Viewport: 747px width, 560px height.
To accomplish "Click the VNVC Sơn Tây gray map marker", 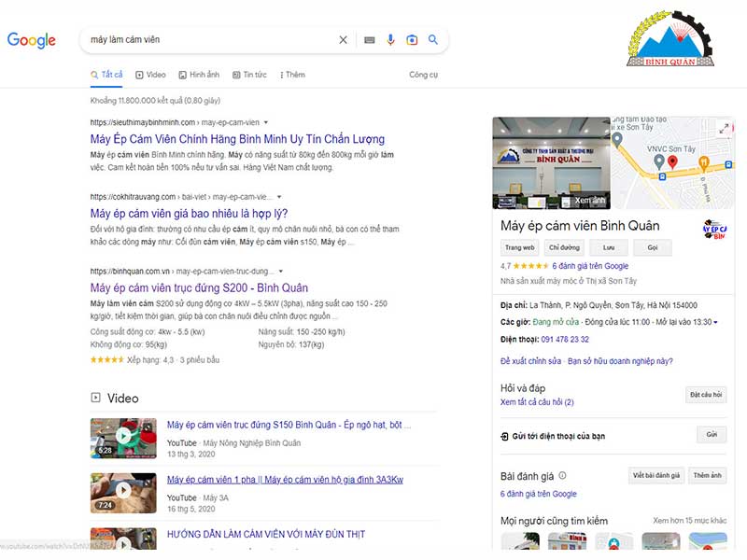I will click(659, 161).
